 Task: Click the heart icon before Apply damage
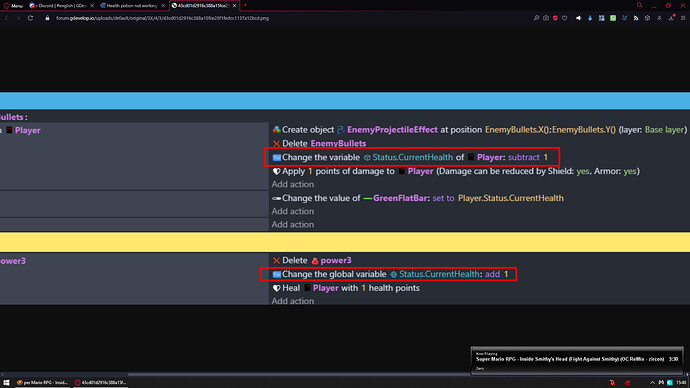[276, 171]
